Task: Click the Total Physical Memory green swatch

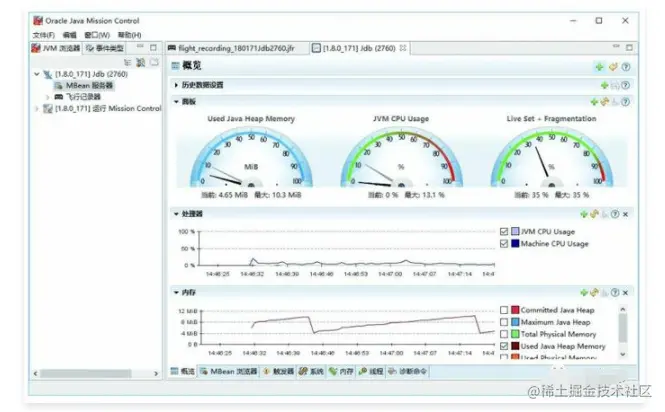Action: (515, 334)
